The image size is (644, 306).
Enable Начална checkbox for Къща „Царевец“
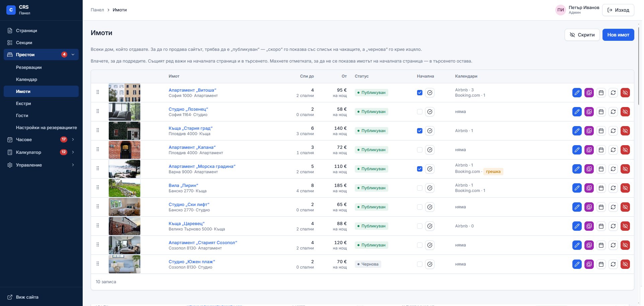click(x=419, y=226)
